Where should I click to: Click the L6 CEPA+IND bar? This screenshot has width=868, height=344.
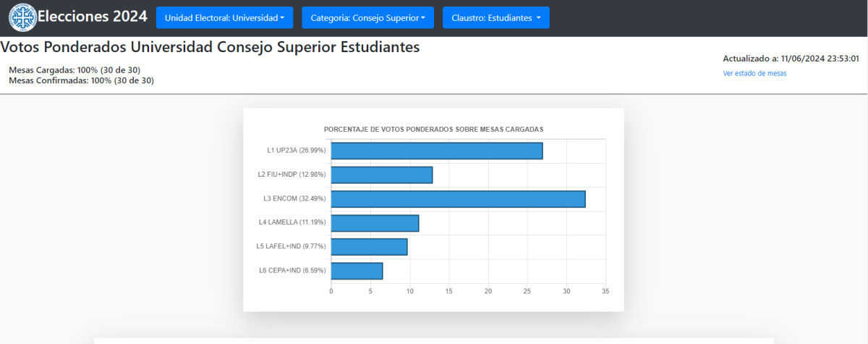(357, 271)
